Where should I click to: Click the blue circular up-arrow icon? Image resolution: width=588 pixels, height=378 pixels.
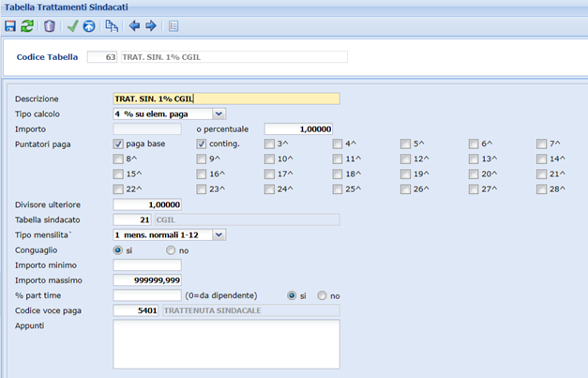coord(89,26)
